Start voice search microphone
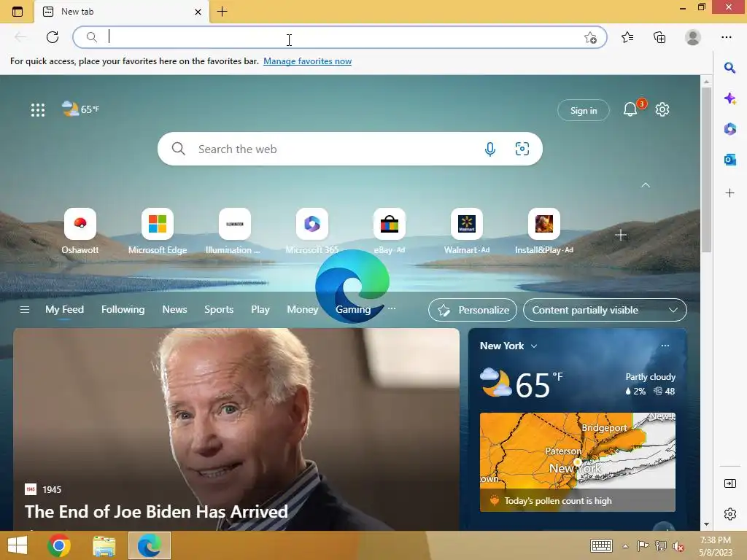Image resolution: width=747 pixels, height=560 pixels. tap(489, 149)
